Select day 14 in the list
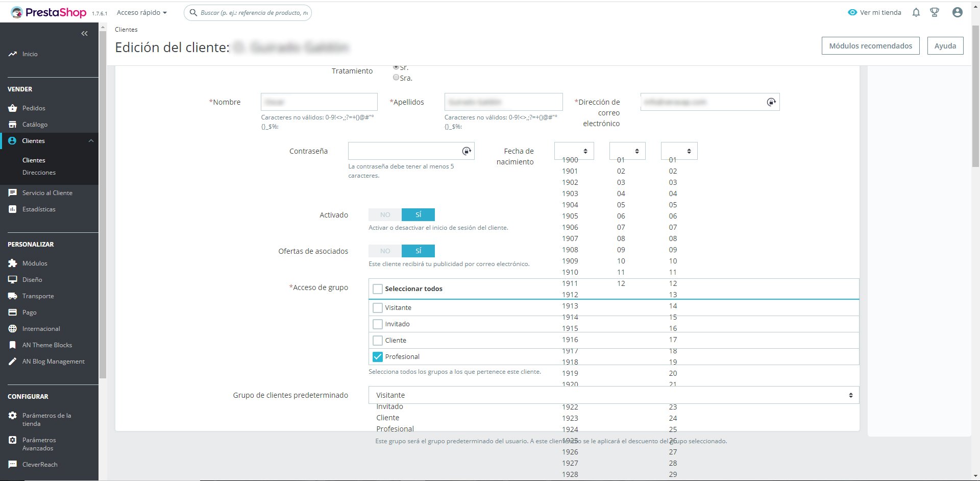 673,306
